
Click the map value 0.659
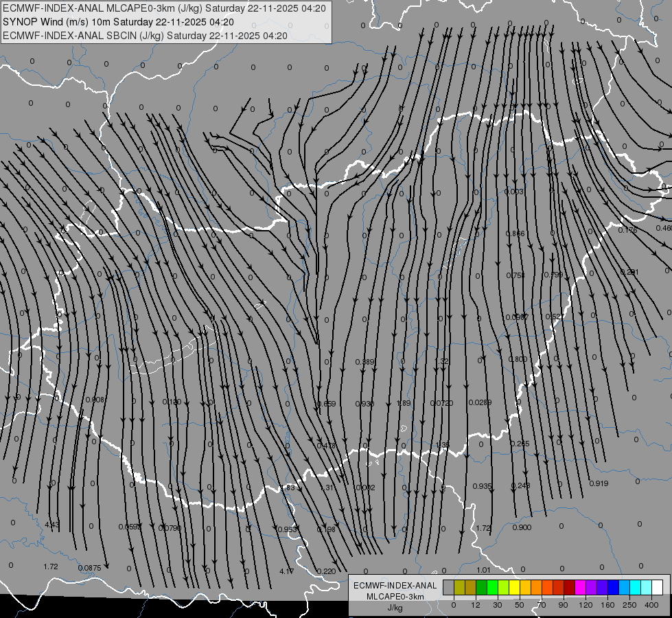[326, 404]
